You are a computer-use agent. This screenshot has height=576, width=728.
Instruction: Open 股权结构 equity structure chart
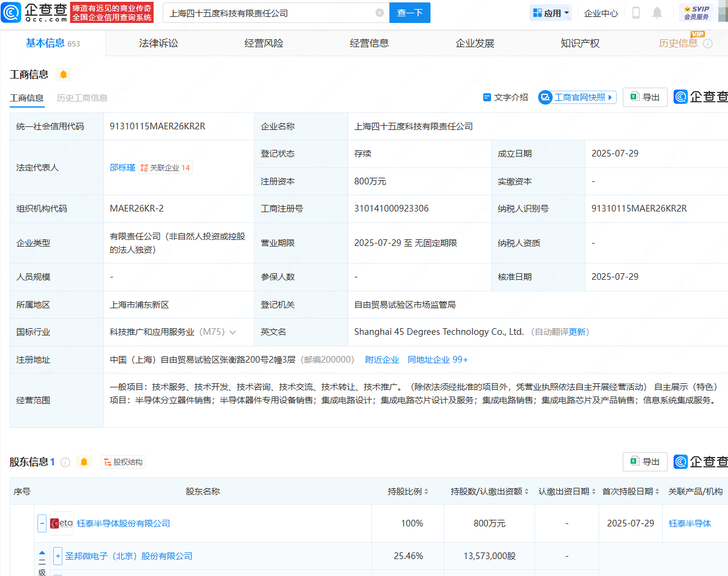[123, 462]
